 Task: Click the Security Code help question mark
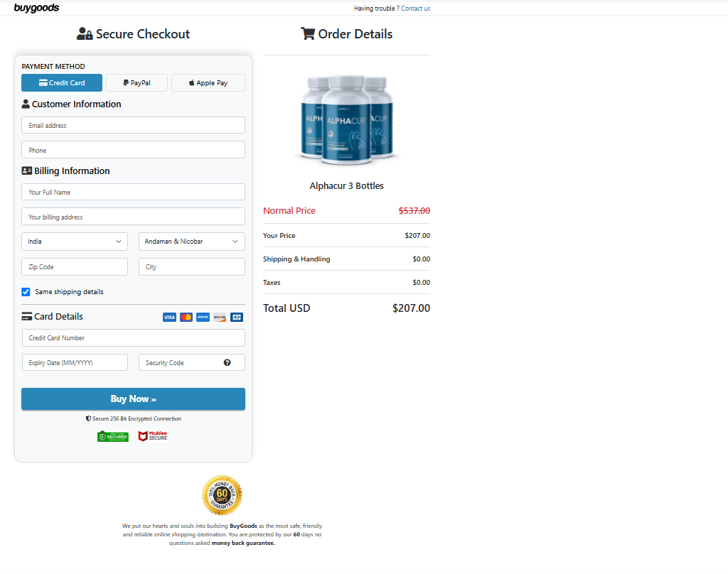tap(227, 362)
